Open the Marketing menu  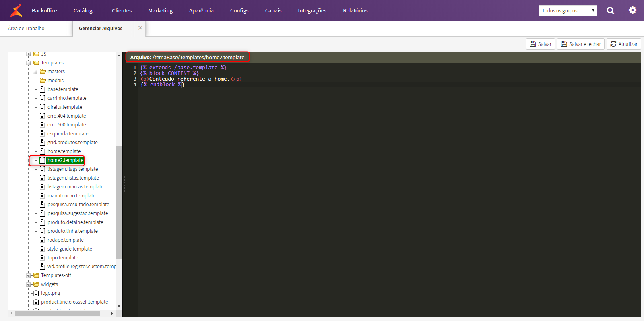coord(160,10)
